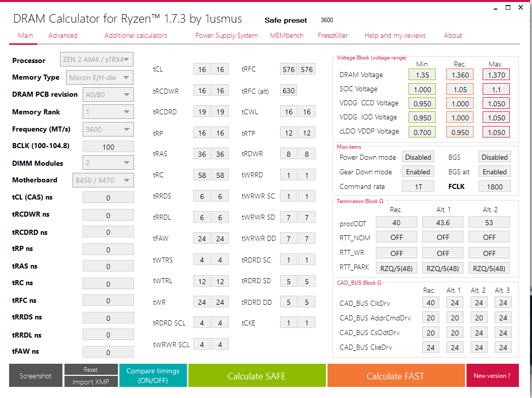
Task: Select the DRAM Voltage Min. value 1.35
Action: (x=422, y=75)
